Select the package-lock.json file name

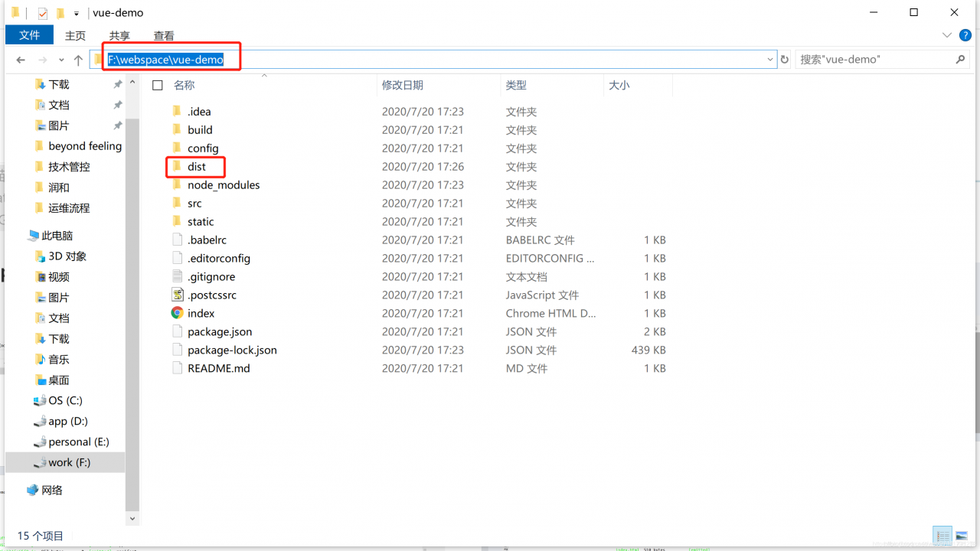232,350
